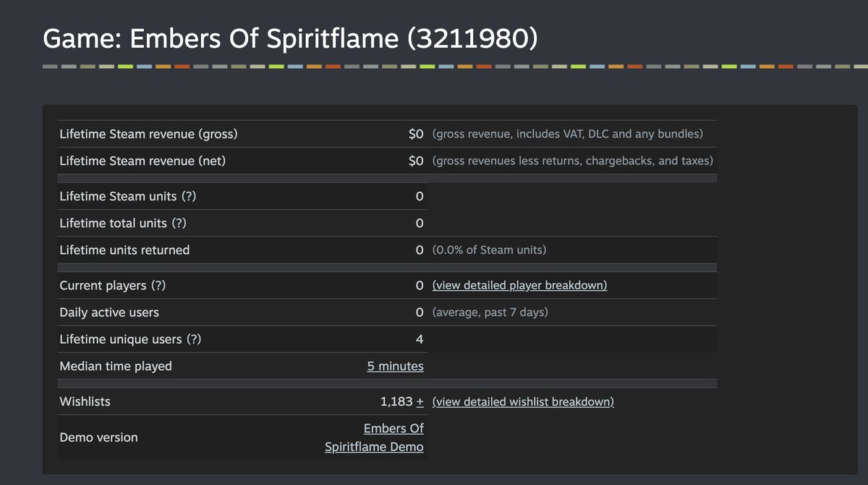Viewport: 868px width, 485px height.
Task: Click the (0.0% of Steam units) note
Action: click(489, 250)
